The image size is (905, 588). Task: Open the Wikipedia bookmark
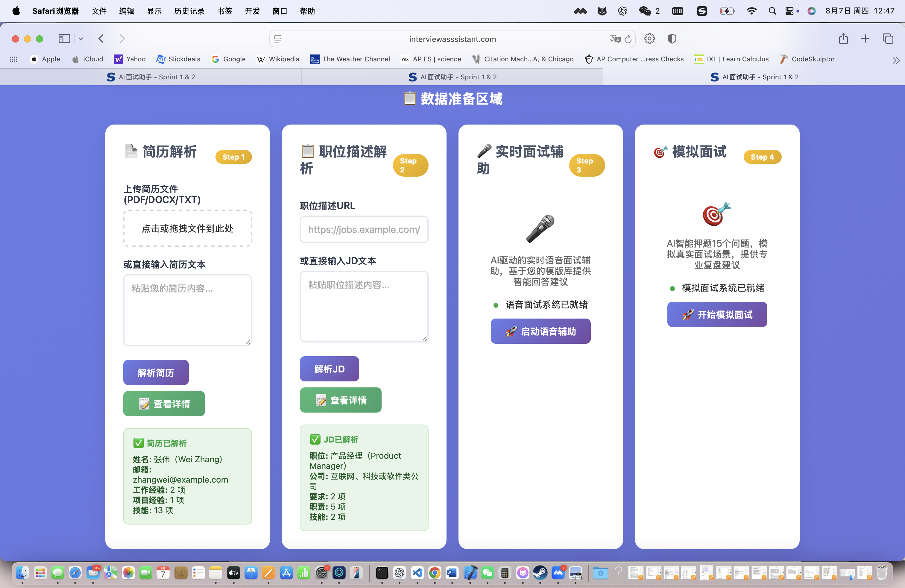click(278, 59)
